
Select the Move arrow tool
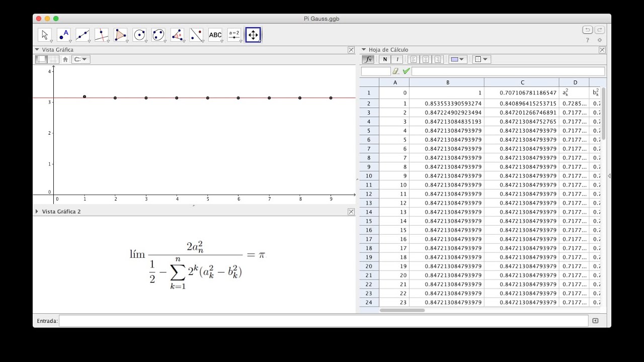coord(45,35)
